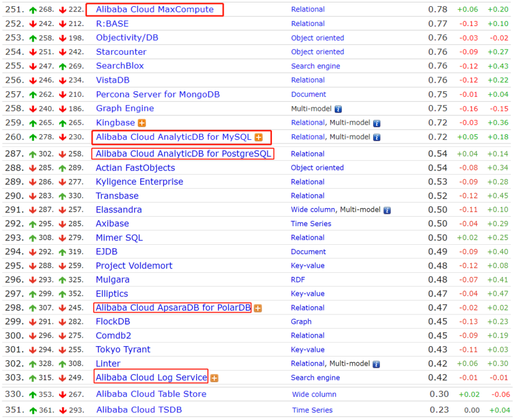This screenshot has width=516, height=420.
Task: Click info icon in AnalyticDB for MySQL row
Action: pos(376,137)
